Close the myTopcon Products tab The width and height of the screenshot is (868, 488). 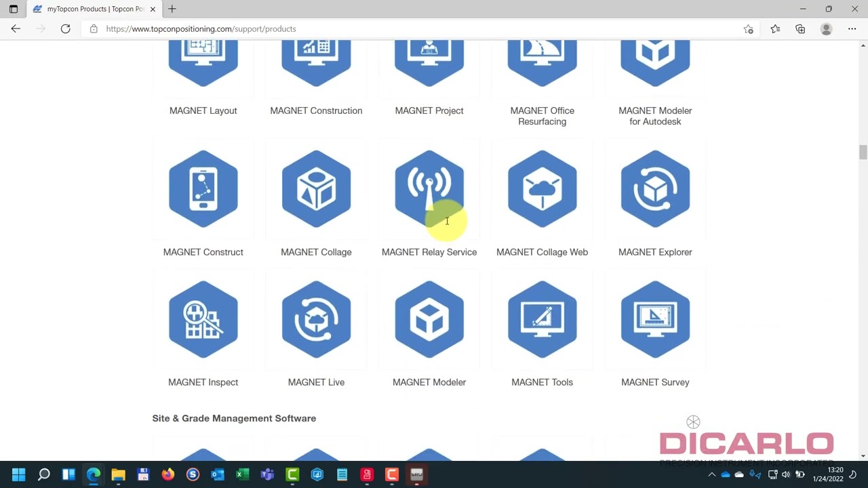153,9
